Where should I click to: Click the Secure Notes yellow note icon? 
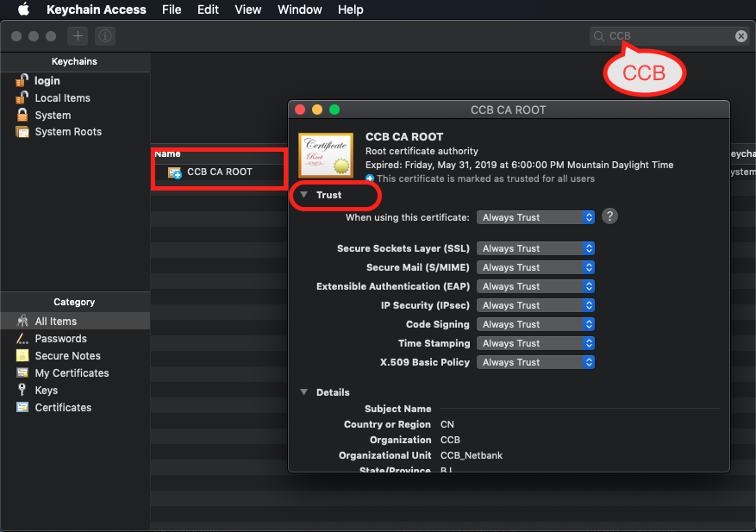[x=22, y=355]
